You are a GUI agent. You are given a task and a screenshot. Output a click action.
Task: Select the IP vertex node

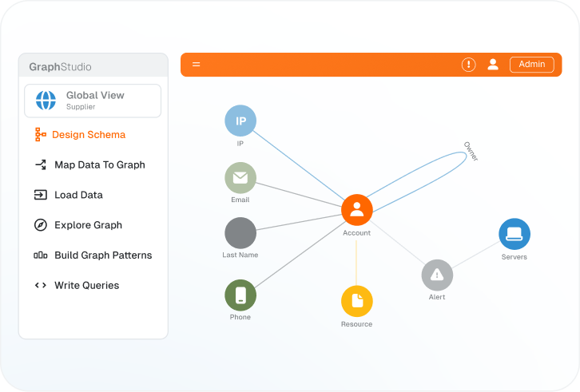[240, 121]
